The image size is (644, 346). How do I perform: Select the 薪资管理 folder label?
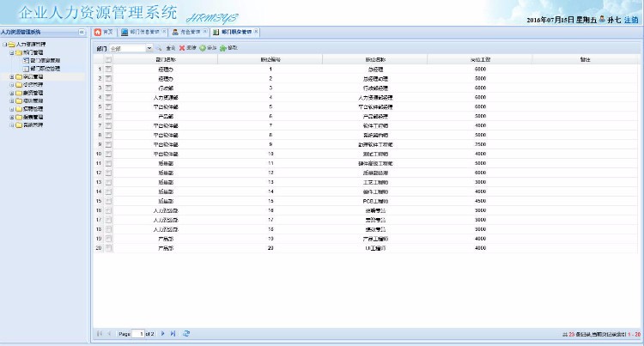[x=33, y=93]
